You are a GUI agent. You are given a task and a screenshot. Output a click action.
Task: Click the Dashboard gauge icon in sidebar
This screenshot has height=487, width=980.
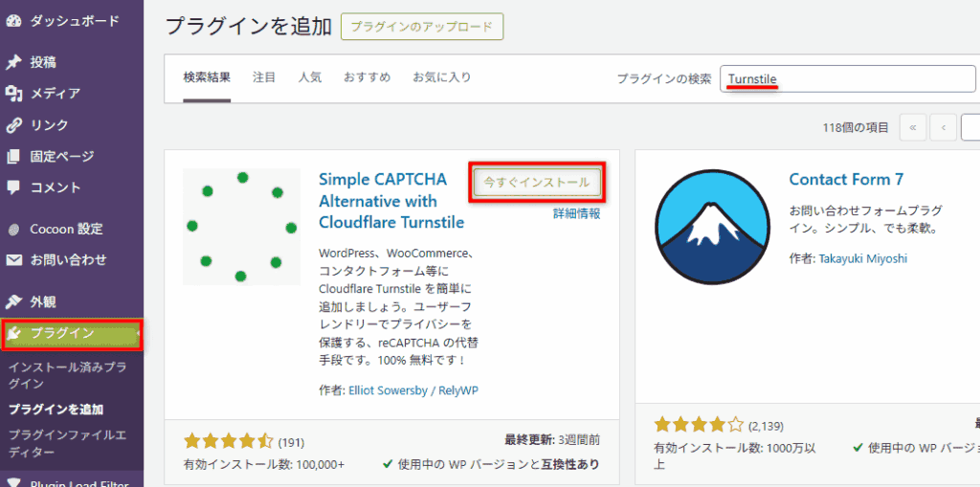click(x=13, y=20)
